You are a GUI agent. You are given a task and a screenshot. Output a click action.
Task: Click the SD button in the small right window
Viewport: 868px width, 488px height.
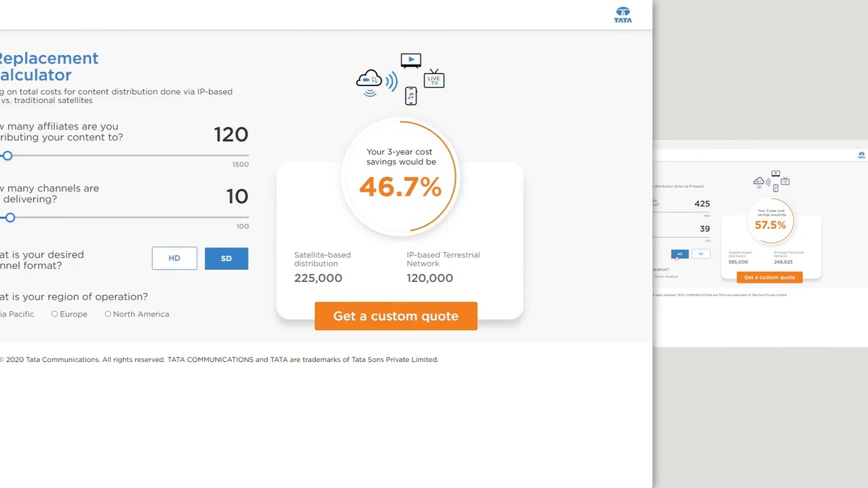(x=701, y=254)
